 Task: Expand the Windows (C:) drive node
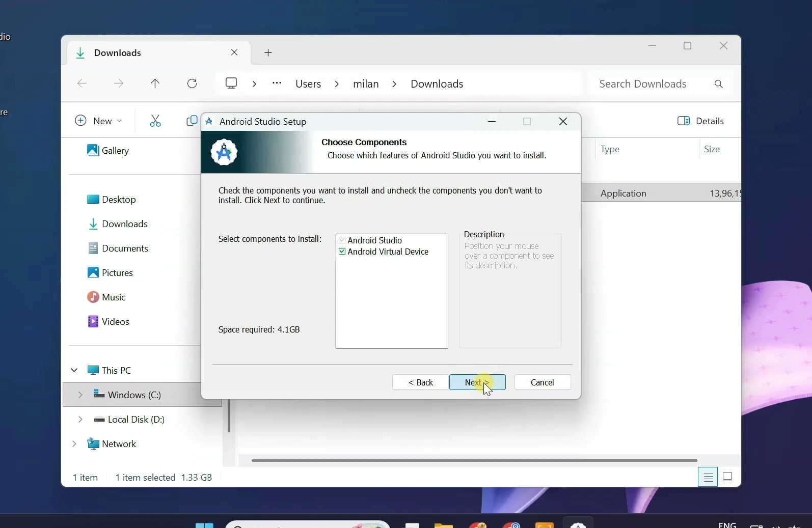(x=80, y=395)
